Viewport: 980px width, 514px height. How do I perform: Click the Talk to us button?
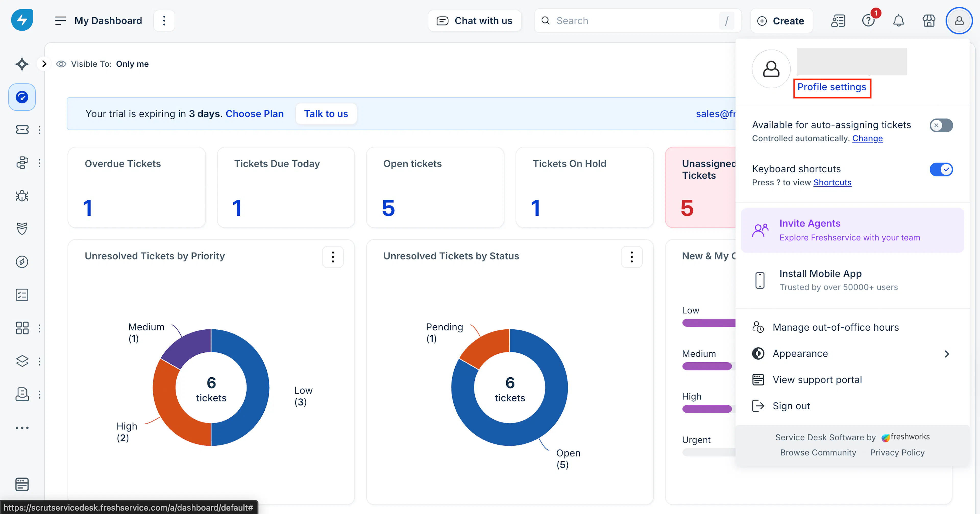pyautogui.click(x=326, y=114)
